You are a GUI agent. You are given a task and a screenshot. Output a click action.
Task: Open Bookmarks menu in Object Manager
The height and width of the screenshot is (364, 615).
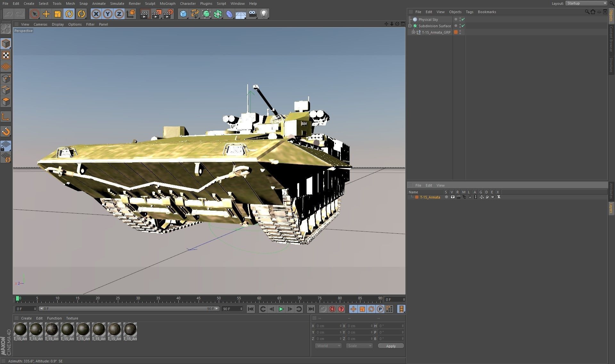tap(487, 12)
